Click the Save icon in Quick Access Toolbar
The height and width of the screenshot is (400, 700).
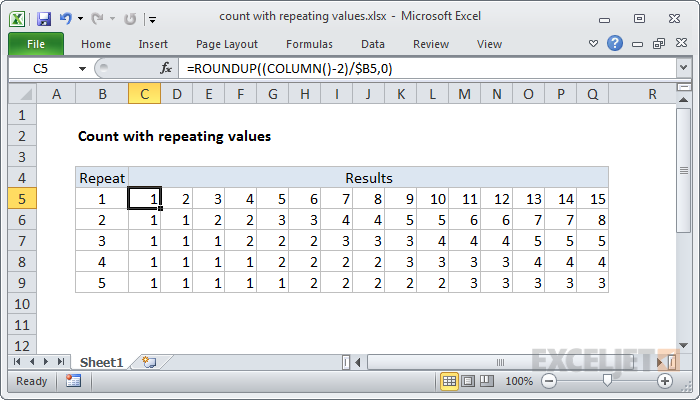[x=44, y=19]
